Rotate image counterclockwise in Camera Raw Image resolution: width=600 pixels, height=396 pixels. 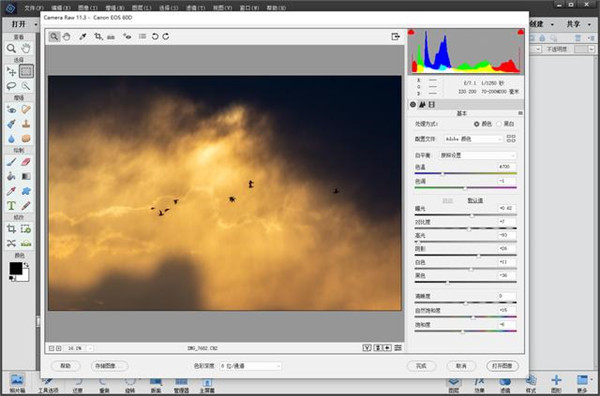point(155,36)
